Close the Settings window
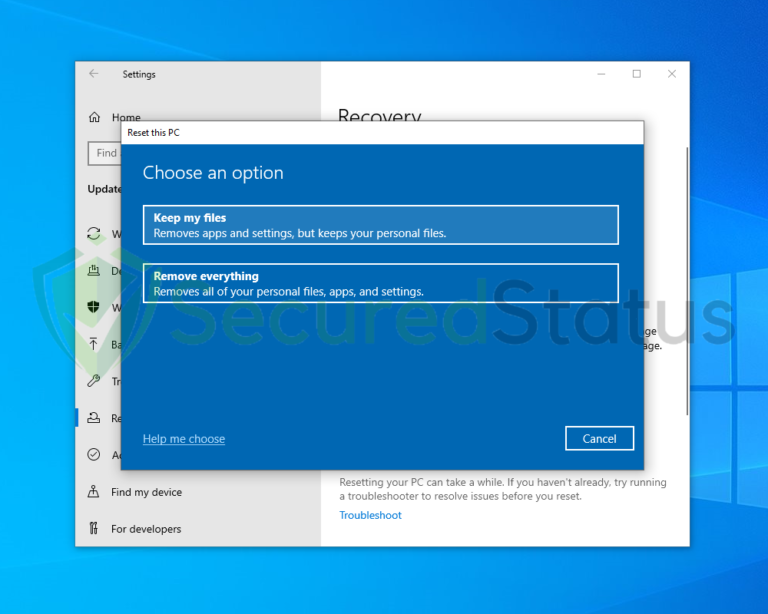 [x=672, y=74]
